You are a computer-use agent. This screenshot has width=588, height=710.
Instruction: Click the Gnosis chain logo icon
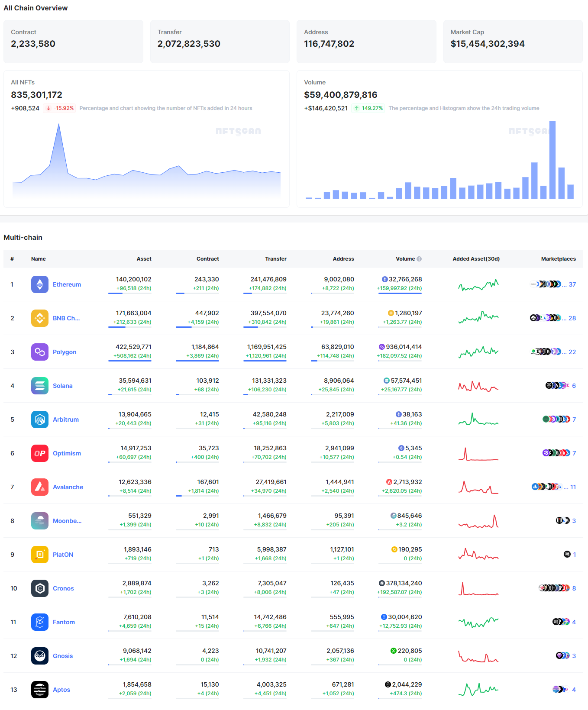coord(40,656)
